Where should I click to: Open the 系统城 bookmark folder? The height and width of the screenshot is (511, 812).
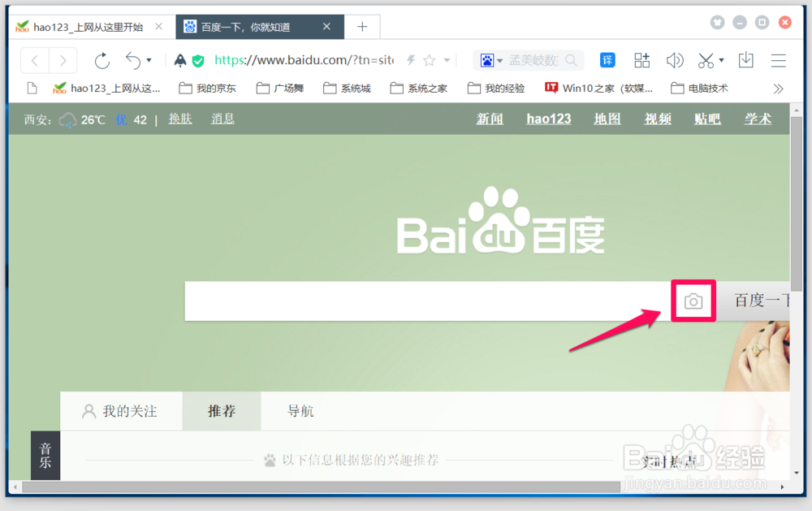[x=347, y=89]
